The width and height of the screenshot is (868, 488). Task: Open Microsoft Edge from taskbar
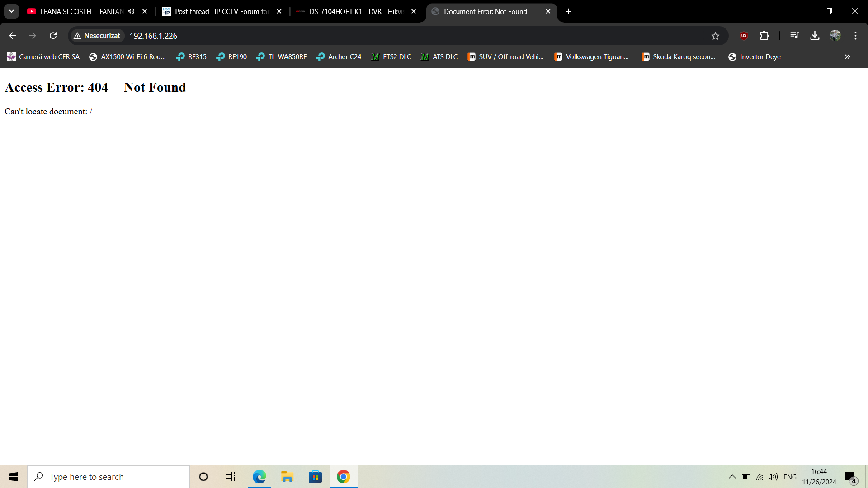(x=259, y=477)
